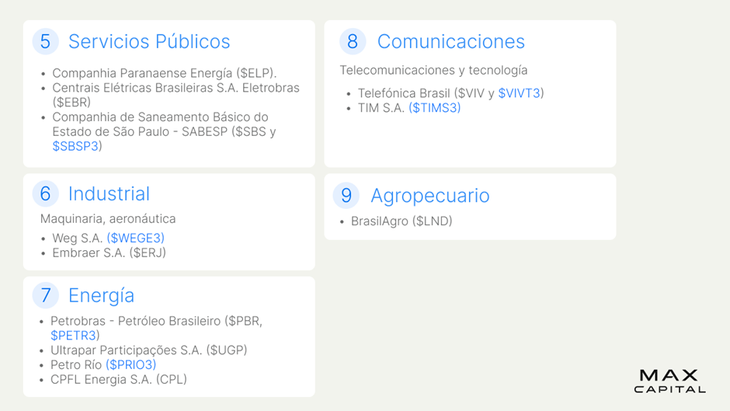
Task: Open the $PETR3 ticker link
Action: pos(74,335)
